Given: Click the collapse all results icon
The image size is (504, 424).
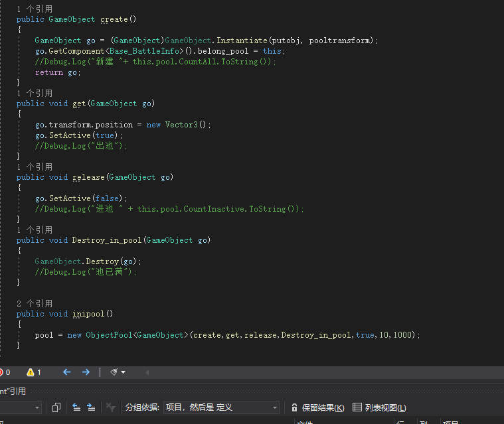Looking at the screenshot, I should point(76,407).
